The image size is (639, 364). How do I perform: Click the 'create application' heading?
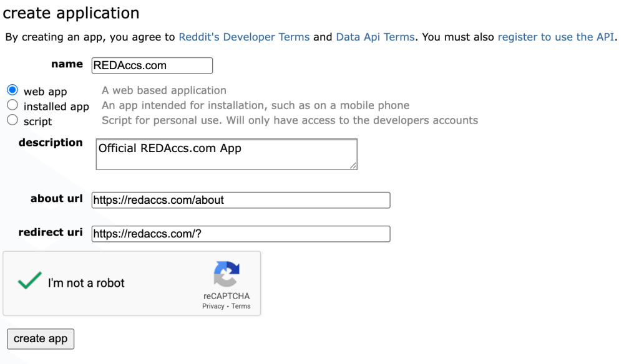coord(71,13)
